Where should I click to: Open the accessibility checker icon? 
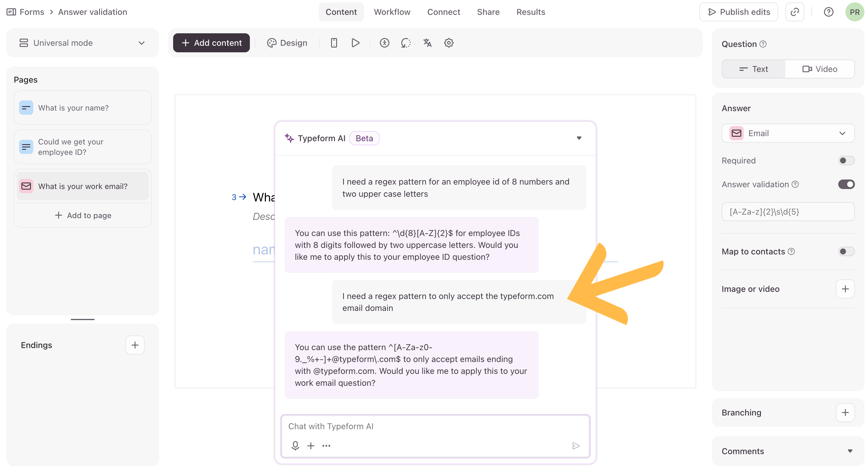click(384, 43)
